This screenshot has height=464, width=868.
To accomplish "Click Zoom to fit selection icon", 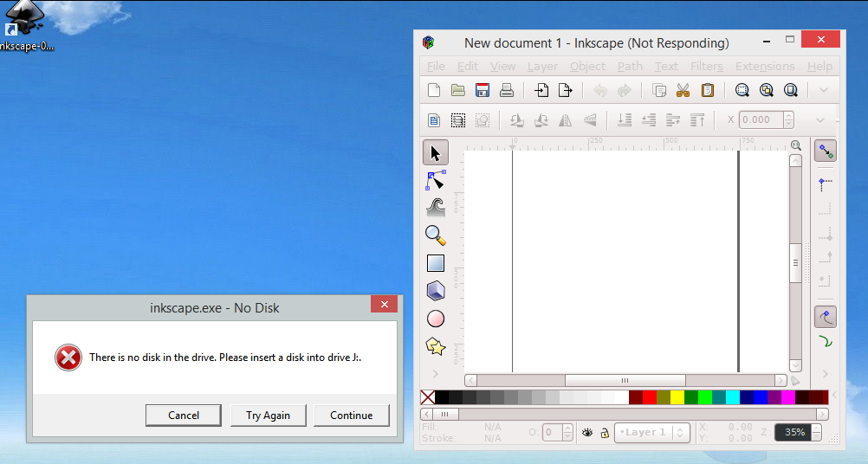I will (742, 90).
